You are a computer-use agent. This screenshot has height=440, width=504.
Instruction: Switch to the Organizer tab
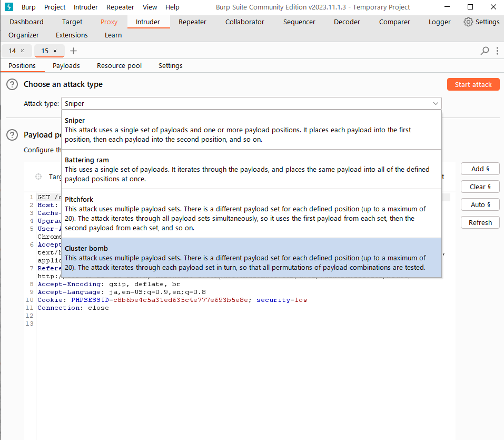coord(24,35)
